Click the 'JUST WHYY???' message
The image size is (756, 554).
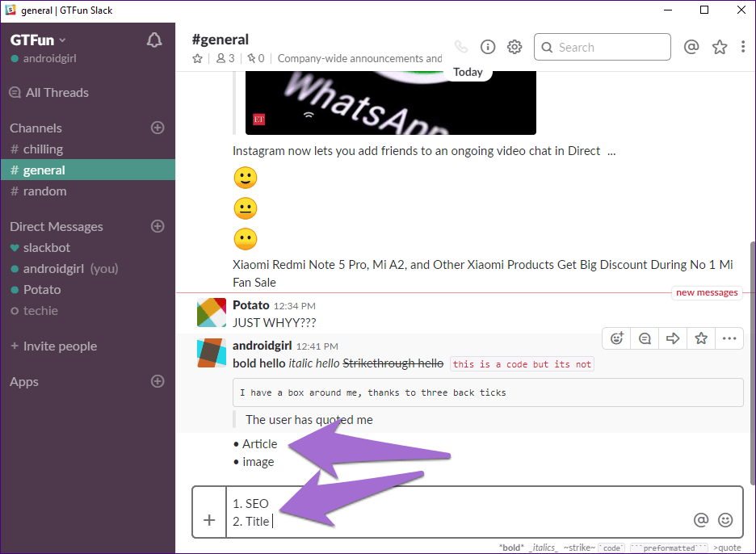275,322
